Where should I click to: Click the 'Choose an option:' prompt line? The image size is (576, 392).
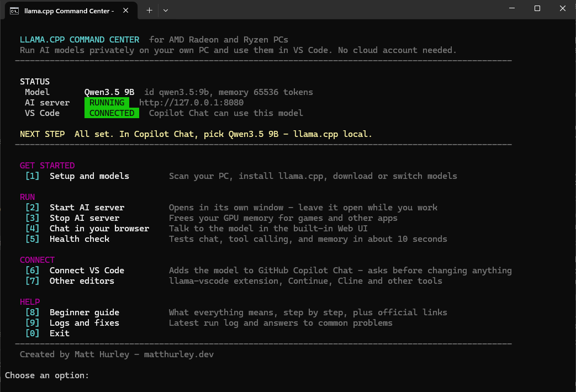point(47,375)
